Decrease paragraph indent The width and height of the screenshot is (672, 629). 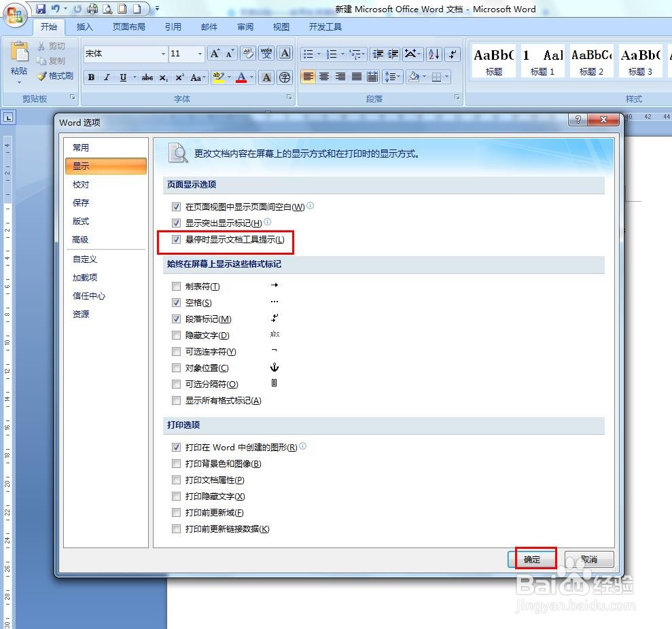378,54
